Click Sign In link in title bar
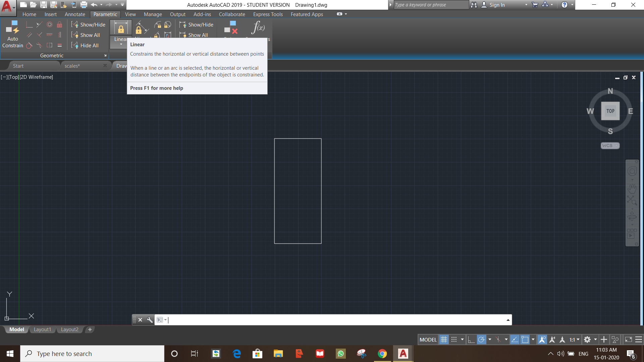 point(497,5)
